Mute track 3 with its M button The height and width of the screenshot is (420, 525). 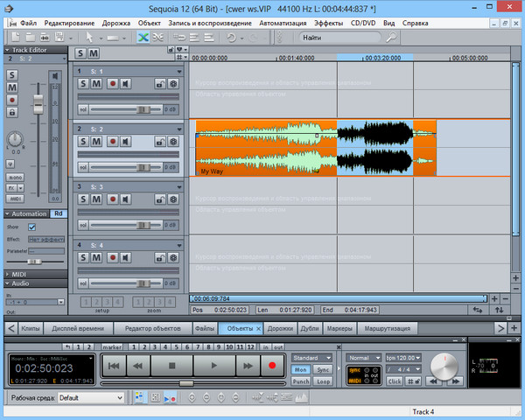coord(96,199)
